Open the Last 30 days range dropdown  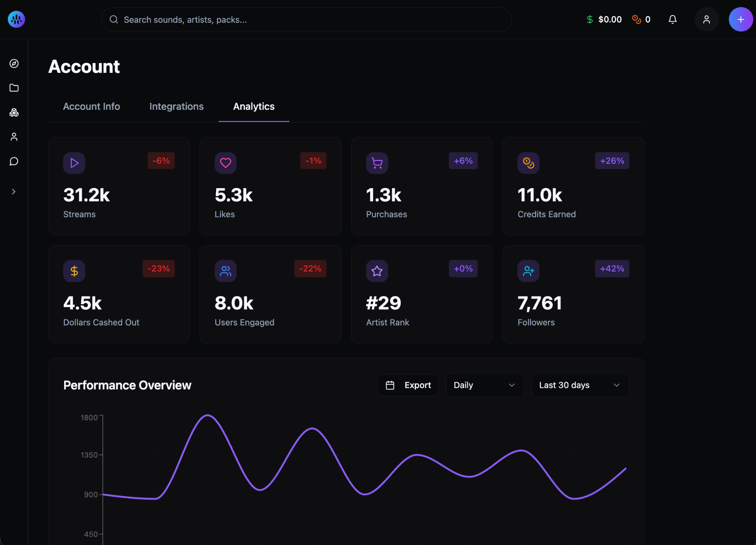[580, 385]
